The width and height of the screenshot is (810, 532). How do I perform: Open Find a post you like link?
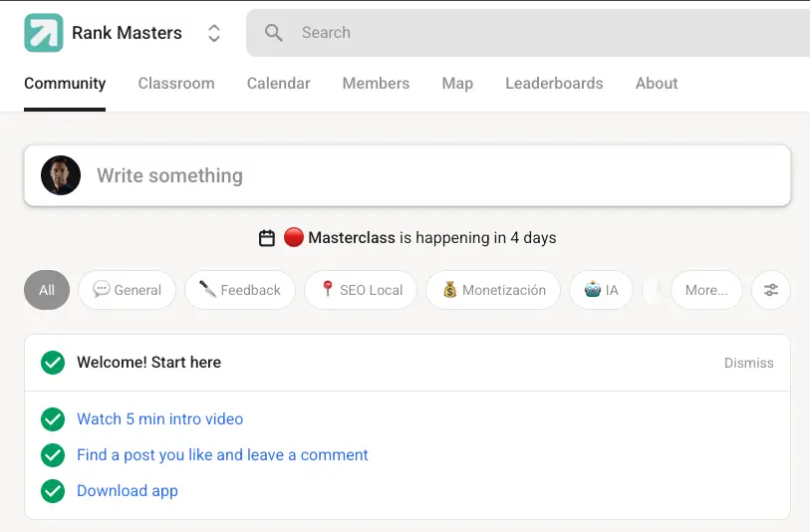(x=222, y=455)
